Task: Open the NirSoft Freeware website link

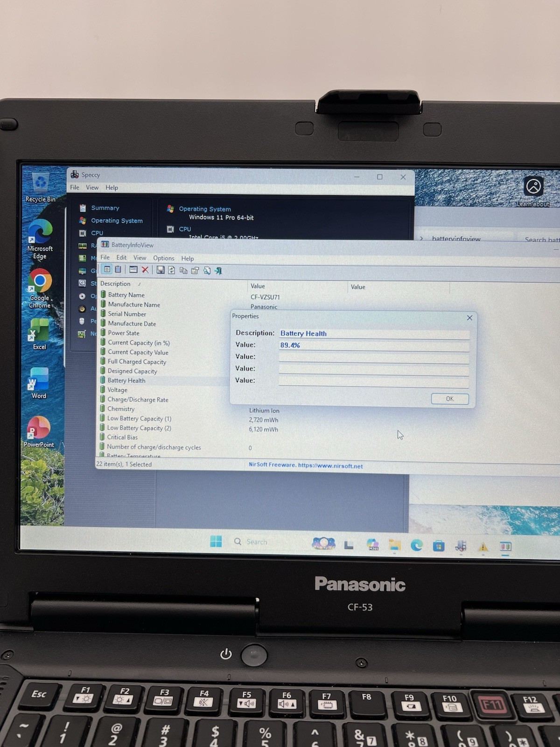Action: click(306, 465)
